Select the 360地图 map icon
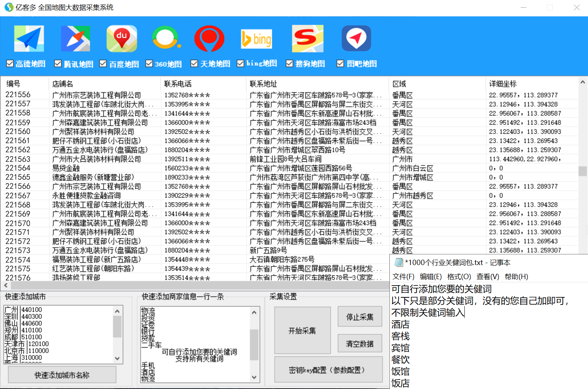This screenshot has height=389, width=588. coord(166,38)
